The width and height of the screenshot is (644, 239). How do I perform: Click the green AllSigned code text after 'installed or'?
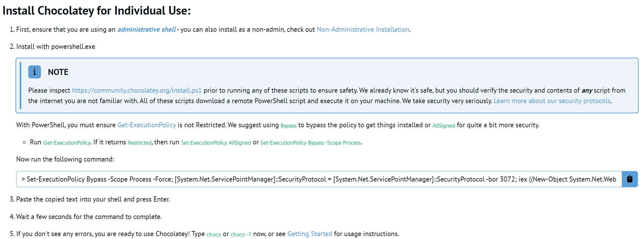click(x=444, y=126)
